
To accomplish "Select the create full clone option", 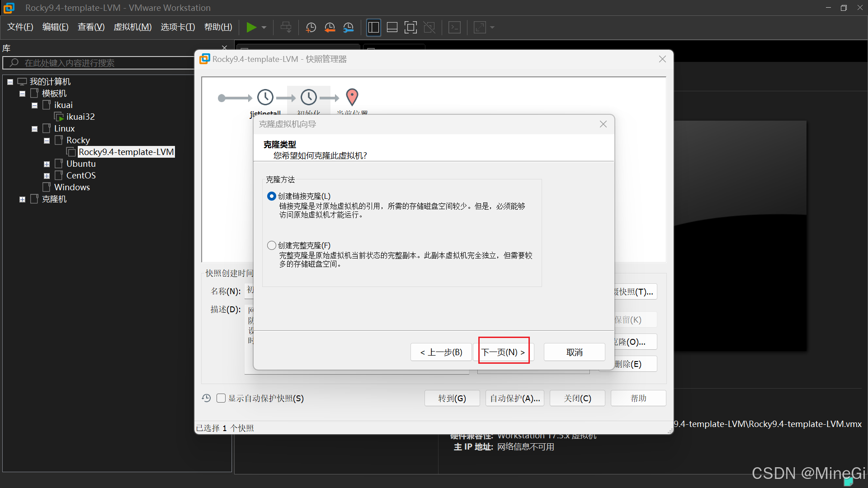I will click(x=272, y=245).
